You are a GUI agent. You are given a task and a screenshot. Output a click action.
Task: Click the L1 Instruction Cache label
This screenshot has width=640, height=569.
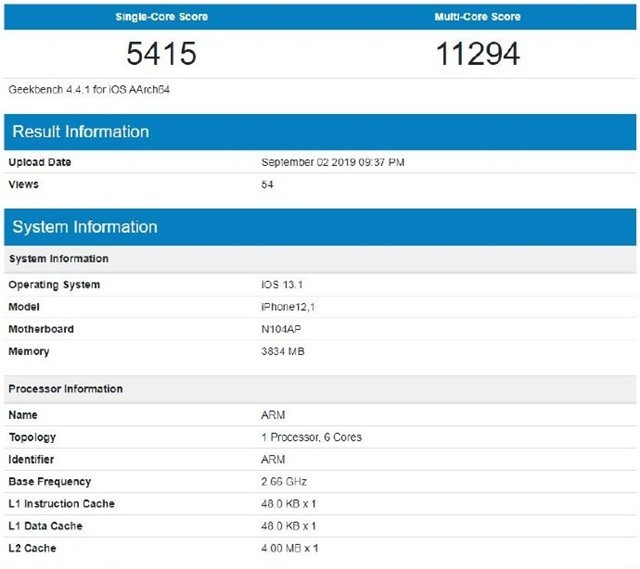coord(61,504)
